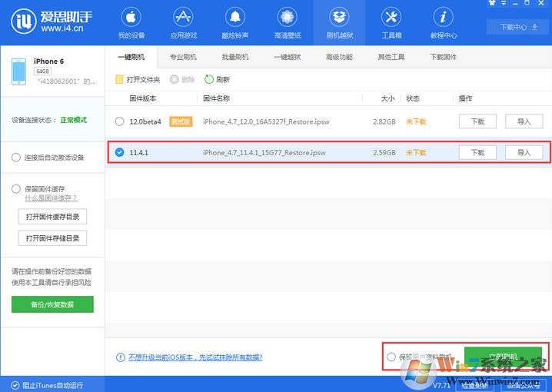Click the iPhone 6 device name
The width and height of the screenshot is (552, 392).
coord(48,61)
